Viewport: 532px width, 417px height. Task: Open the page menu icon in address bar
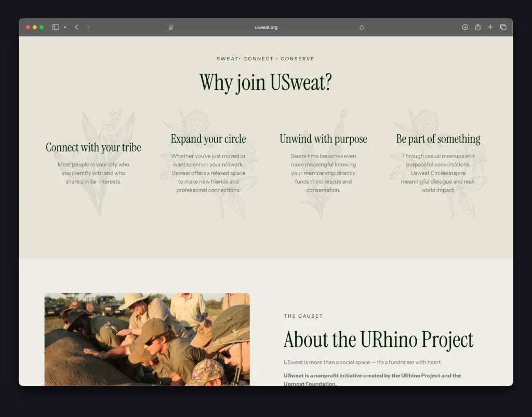click(171, 27)
